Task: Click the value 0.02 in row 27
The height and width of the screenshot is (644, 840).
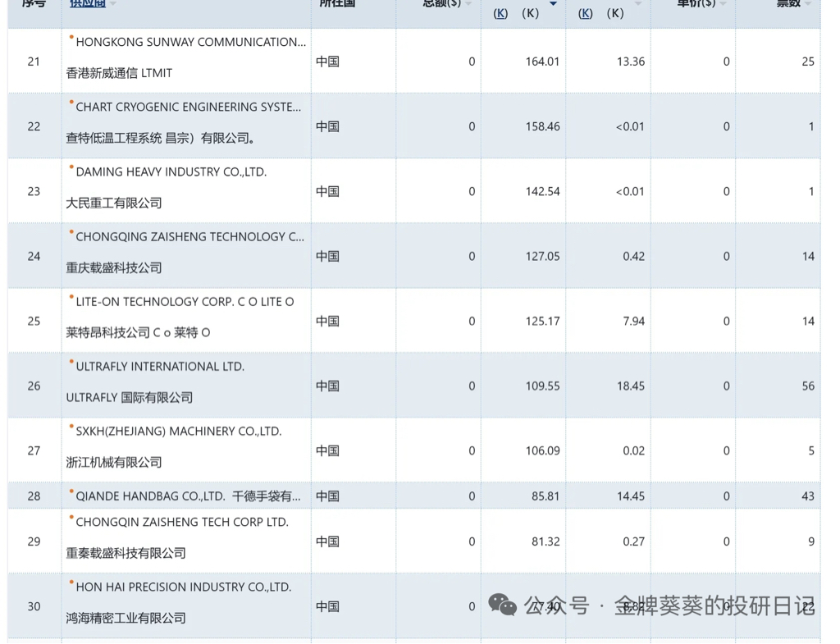Action: 634,450
